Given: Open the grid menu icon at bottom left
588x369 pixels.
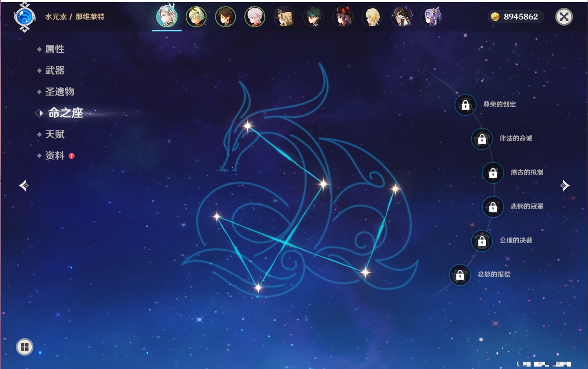Looking at the screenshot, I should 24,347.
